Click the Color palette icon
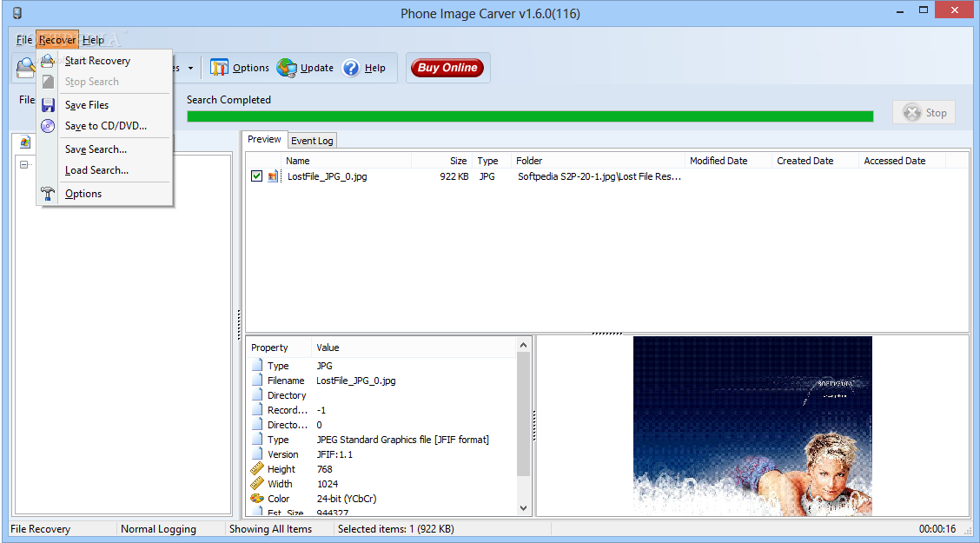 pos(257,499)
